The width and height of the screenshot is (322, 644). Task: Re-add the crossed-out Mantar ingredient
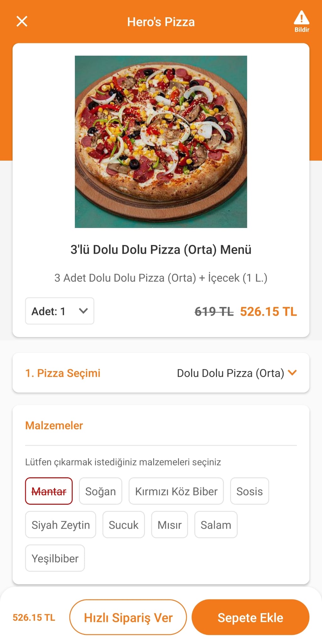tap(49, 491)
